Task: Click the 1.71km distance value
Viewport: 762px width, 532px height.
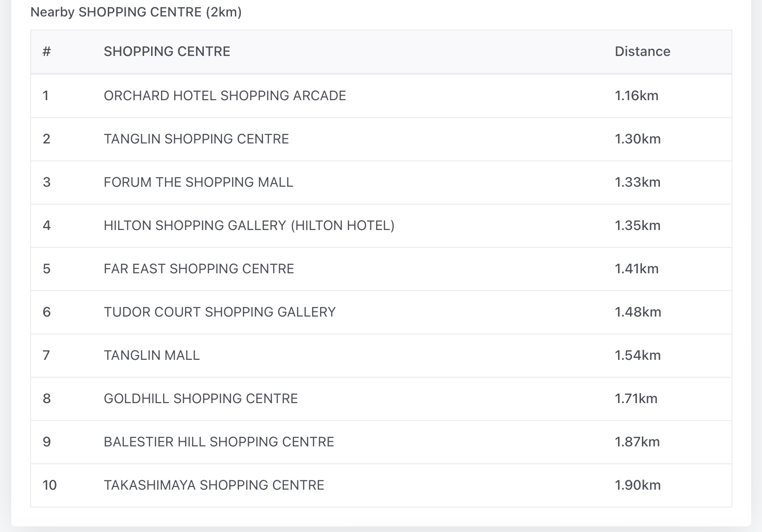Action: [636, 398]
